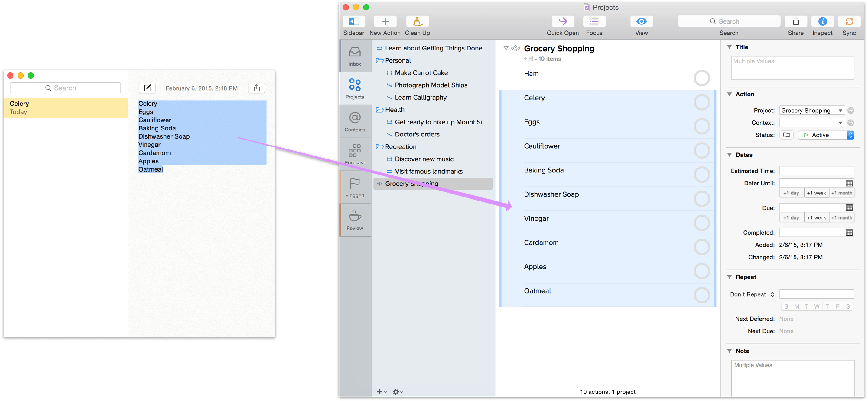Collapse the Grocery Shopping project triangle

pos(506,48)
